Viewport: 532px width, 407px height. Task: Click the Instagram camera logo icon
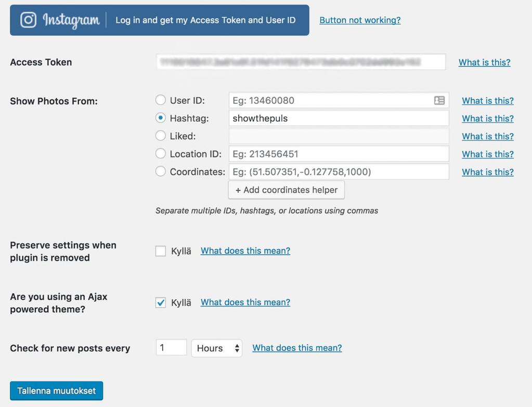pyautogui.click(x=28, y=20)
